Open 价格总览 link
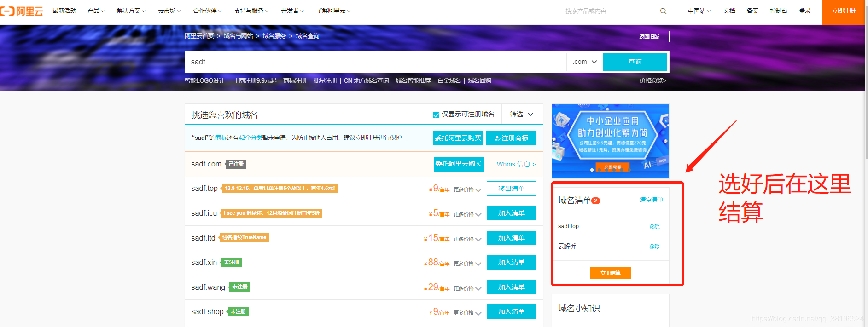868x327 pixels. 652,80
